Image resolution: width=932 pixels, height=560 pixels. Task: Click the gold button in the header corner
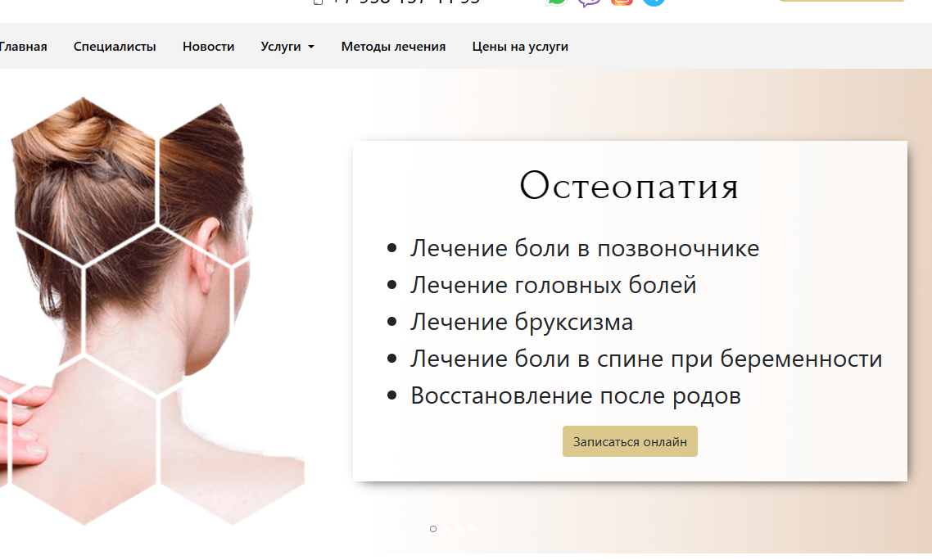[x=842, y=1]
